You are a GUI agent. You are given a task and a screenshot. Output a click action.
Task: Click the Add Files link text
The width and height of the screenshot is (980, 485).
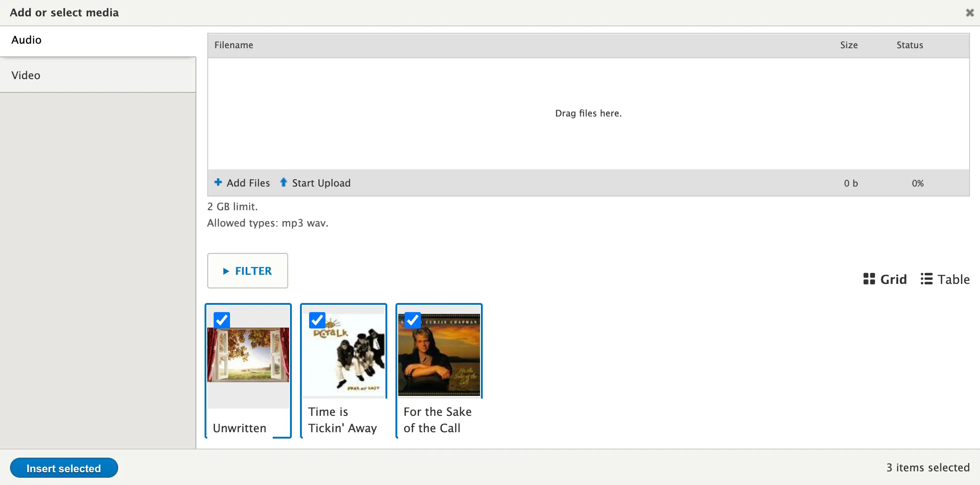(x=248, y=183)
